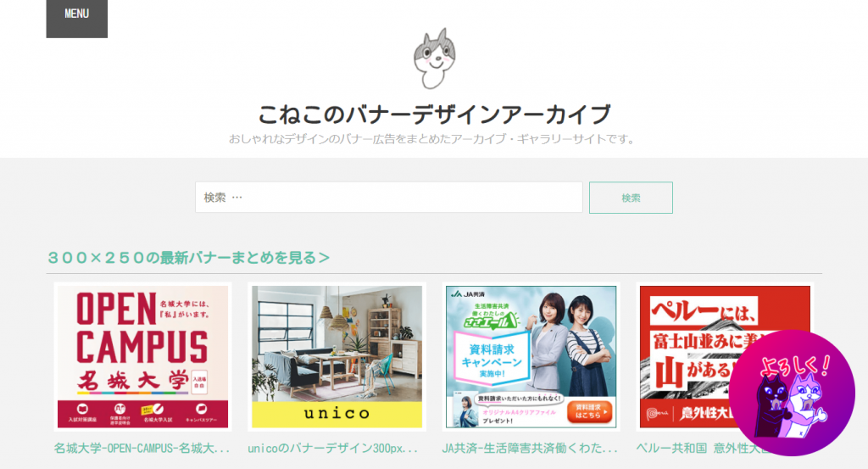Click the green 検索 search button
This screenshot has height=469, width=868.
click(631, 198)
